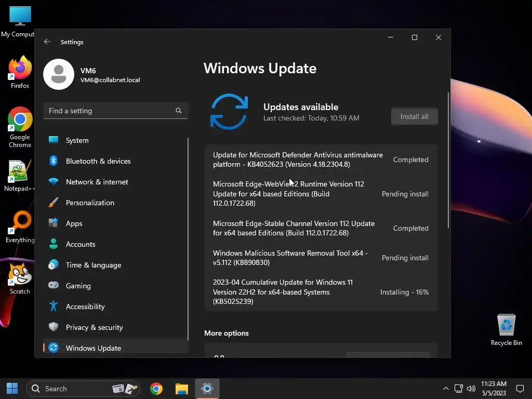Click the search magnifier in Find a setting
The width and height of the screenshot is (532, 399).
click(179, 111)
